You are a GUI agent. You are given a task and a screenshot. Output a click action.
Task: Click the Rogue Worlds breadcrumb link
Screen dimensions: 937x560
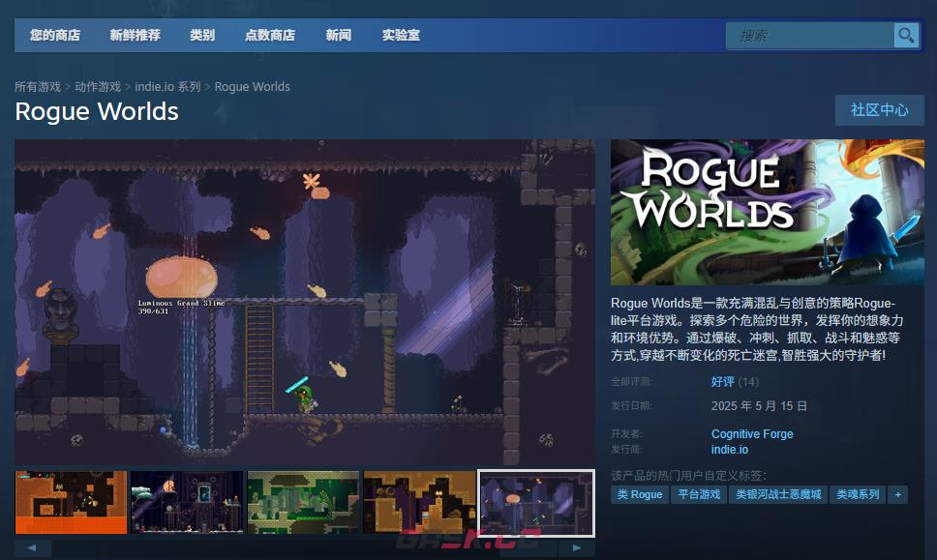253,87
